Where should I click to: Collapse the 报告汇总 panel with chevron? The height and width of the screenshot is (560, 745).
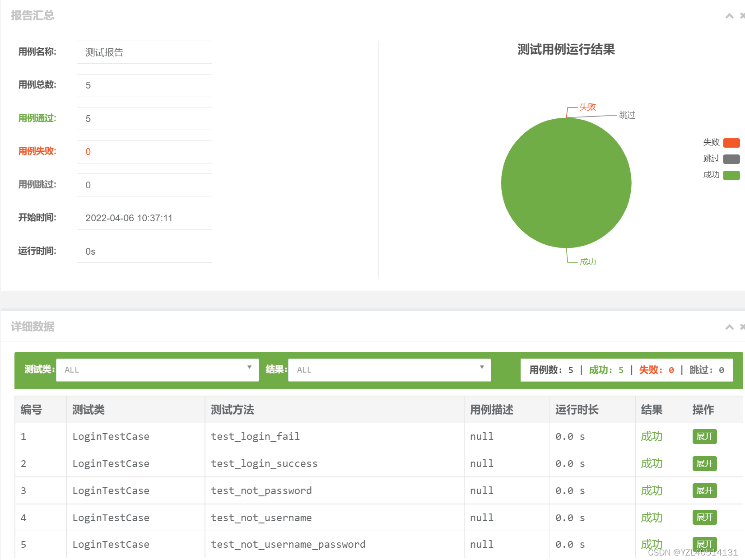coord(729,16)
